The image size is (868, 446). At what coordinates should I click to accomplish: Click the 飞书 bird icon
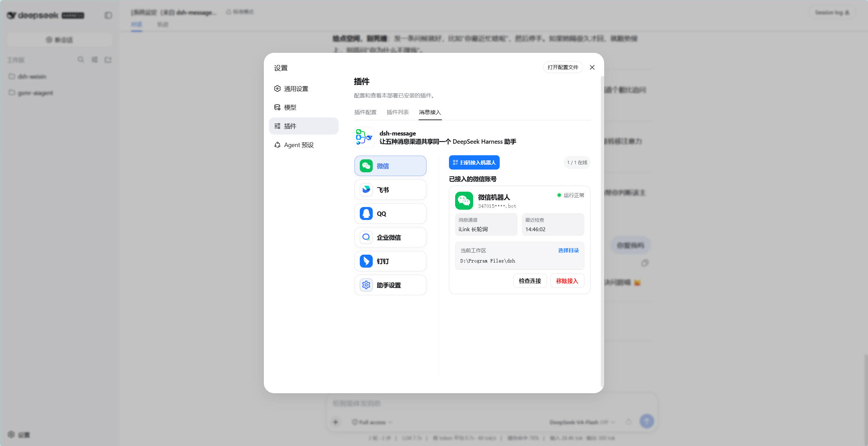coord(366,190)
